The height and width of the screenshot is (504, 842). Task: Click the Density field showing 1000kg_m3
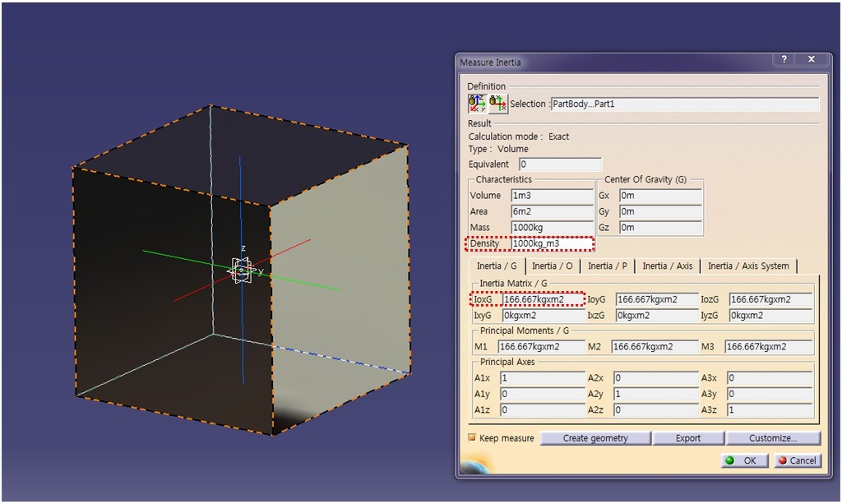click(552, 243)
